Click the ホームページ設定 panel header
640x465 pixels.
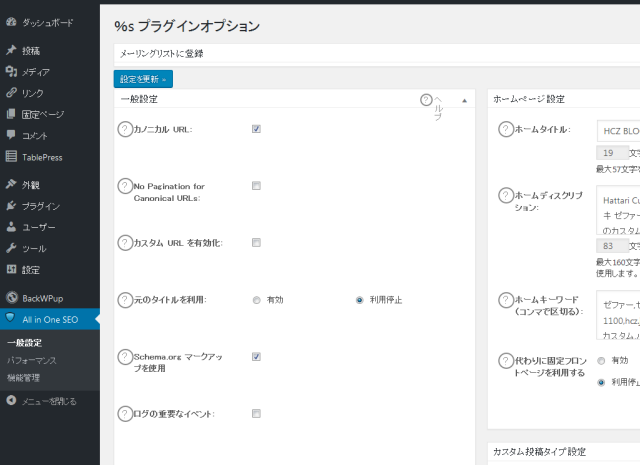click(x=564, y=99)
